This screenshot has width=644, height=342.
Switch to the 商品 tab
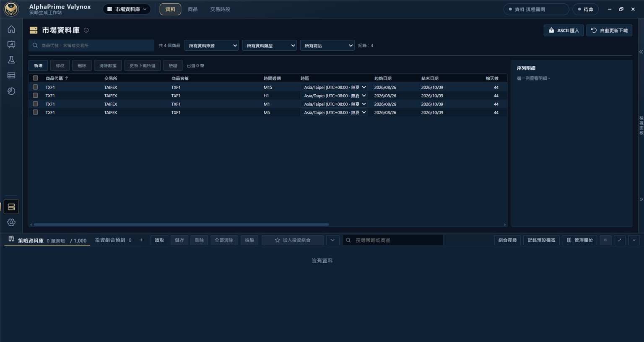tap(193, 9)
